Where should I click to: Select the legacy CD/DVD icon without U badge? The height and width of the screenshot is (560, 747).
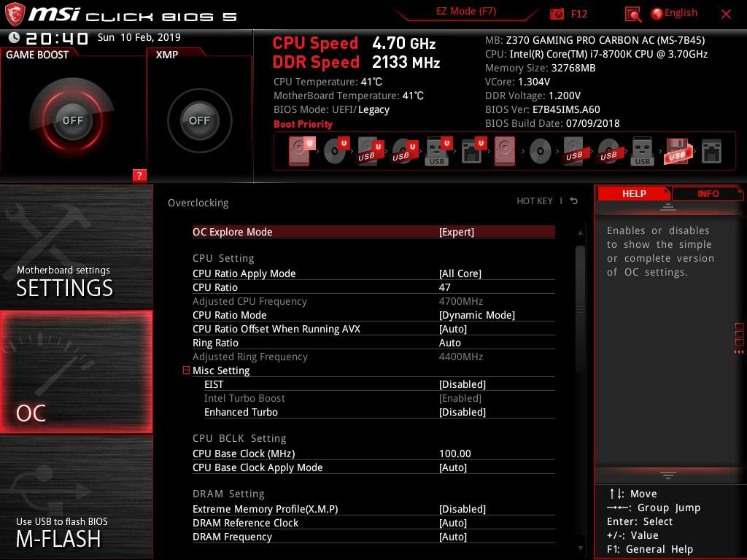(x=541, y=152)
